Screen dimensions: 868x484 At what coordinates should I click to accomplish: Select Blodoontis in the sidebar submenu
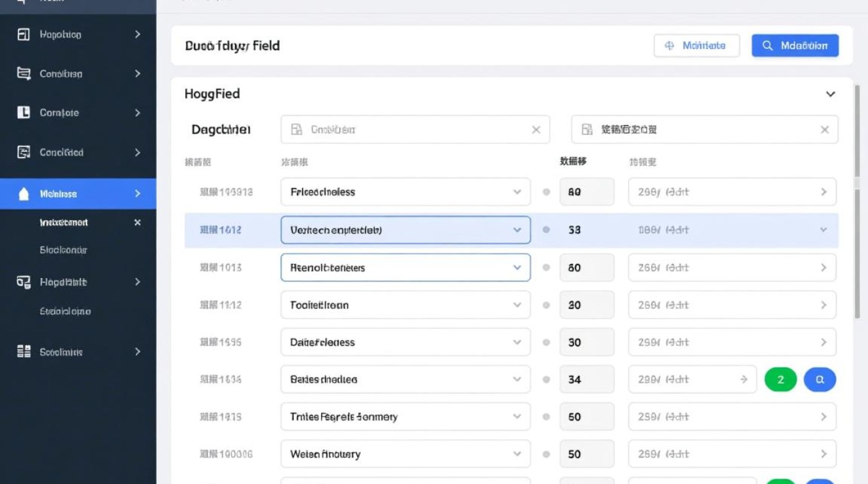click(x=63, y=250)
